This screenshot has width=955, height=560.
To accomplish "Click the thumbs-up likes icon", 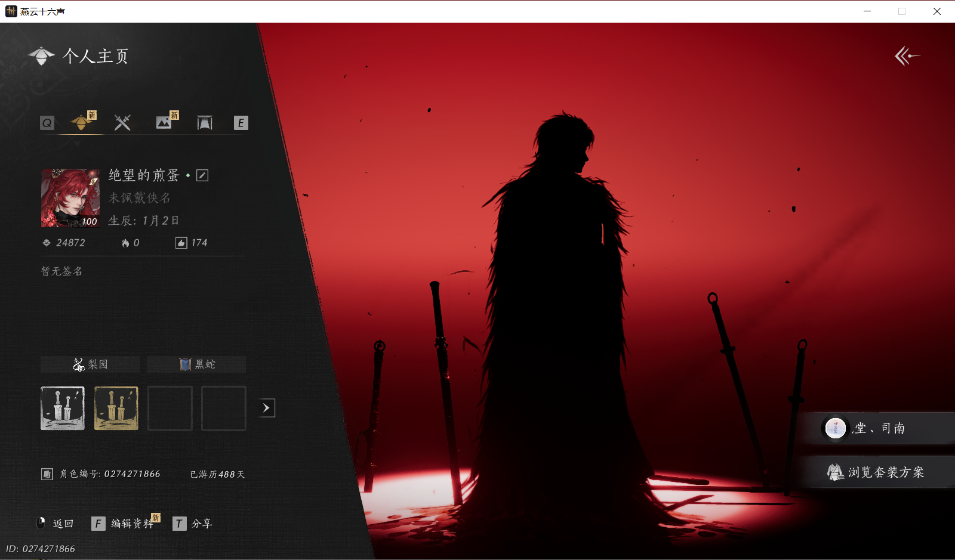I will coord(181,243).
